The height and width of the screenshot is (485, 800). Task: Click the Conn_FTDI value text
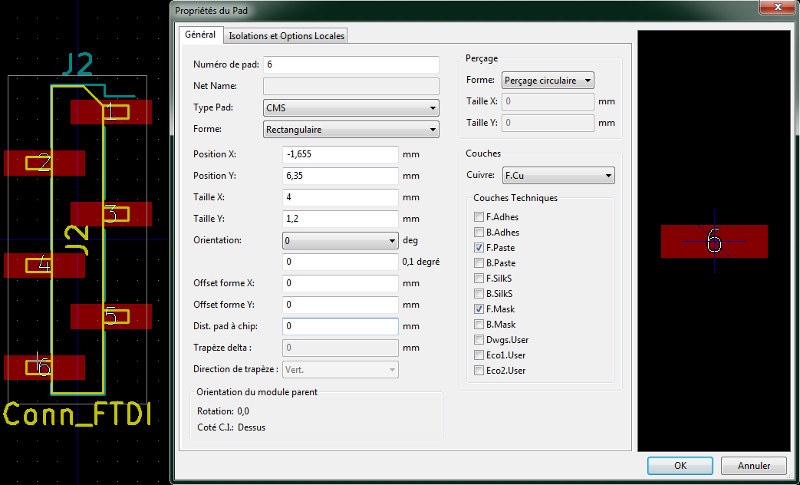(x=78, y=414)
